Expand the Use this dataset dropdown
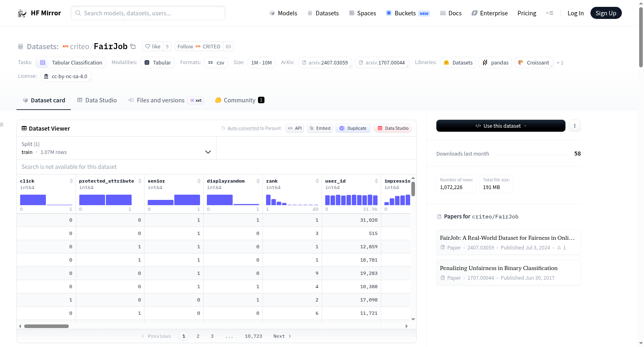Screen dimensions: 644x347 (x=501, y=126)
